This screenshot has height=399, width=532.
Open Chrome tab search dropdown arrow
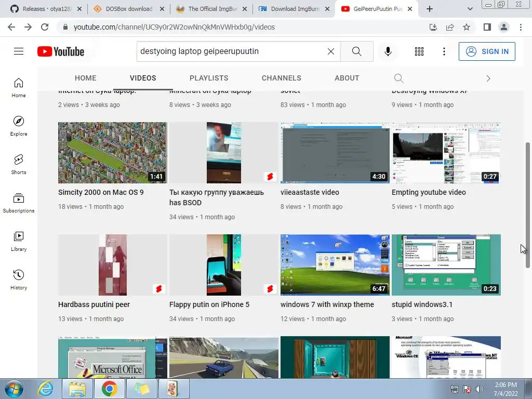pos(470,9)
